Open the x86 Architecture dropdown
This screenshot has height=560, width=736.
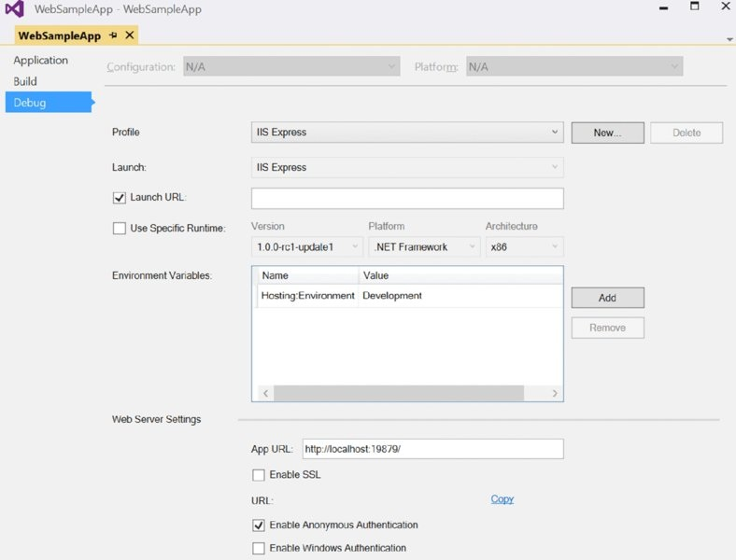pos(524,246)
